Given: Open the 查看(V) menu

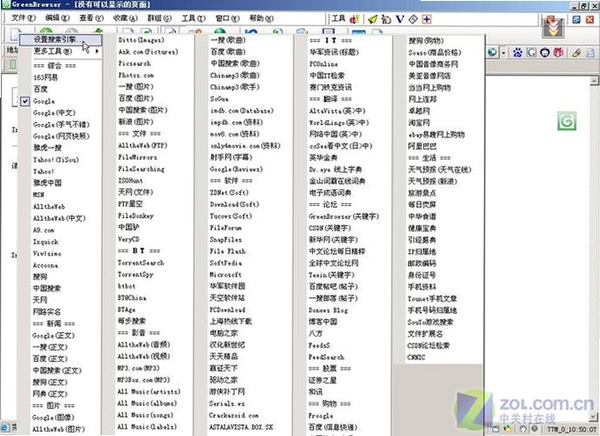Looking at the screenshot, I should [x=91, y=18].
